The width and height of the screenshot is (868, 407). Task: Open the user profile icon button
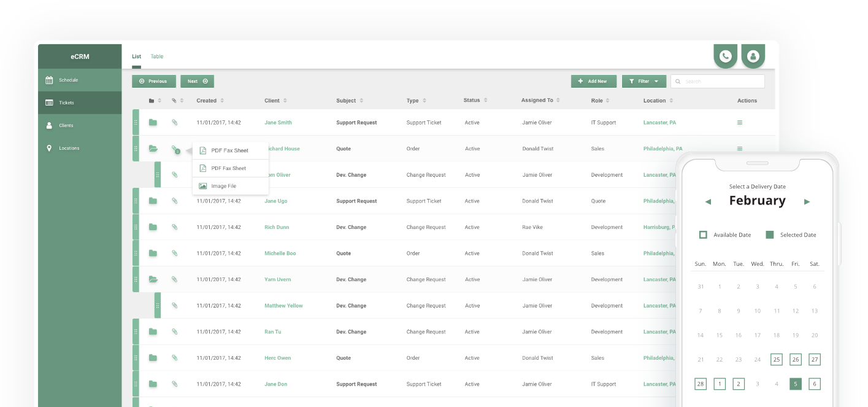[753, 56]
